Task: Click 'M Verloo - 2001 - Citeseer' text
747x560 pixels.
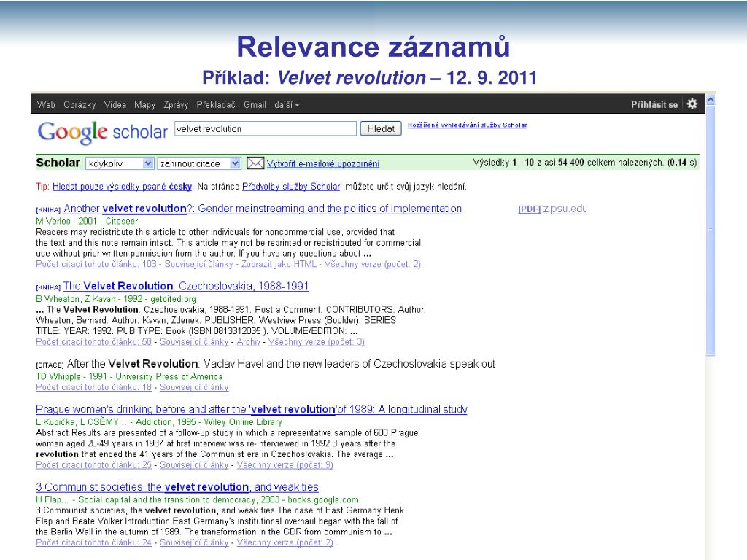Action: [88, 222]
